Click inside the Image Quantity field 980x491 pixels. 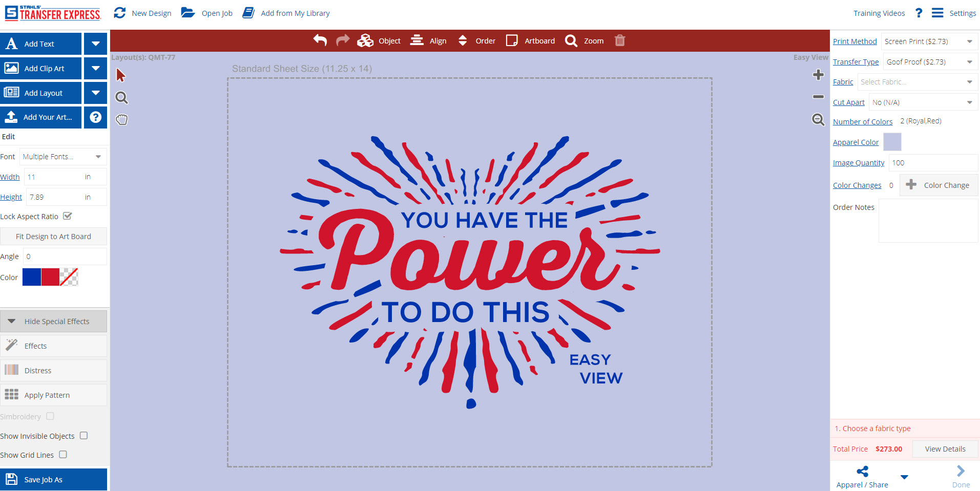click(932, 162)
